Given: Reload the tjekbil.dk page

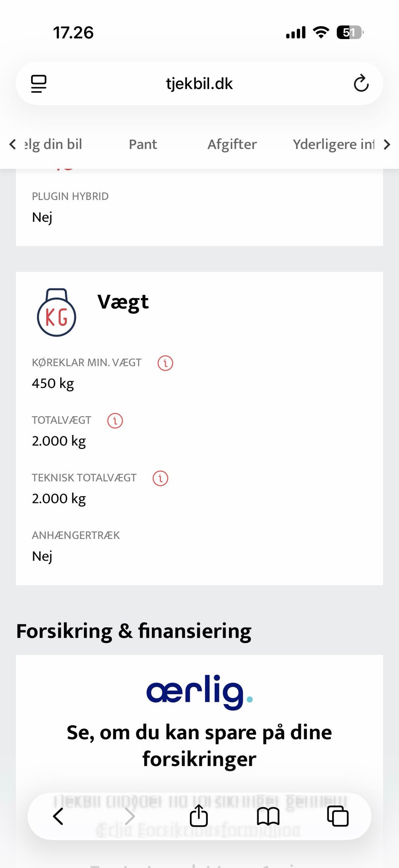Looking at the screenshot, I should [x=361, y=83].
